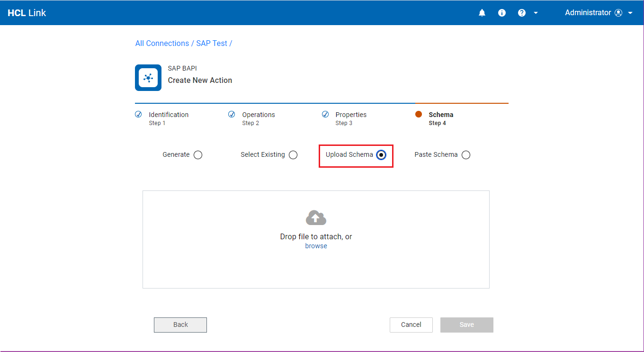
Task: Choose the Select Existing radio option
Action: [293, 155]
